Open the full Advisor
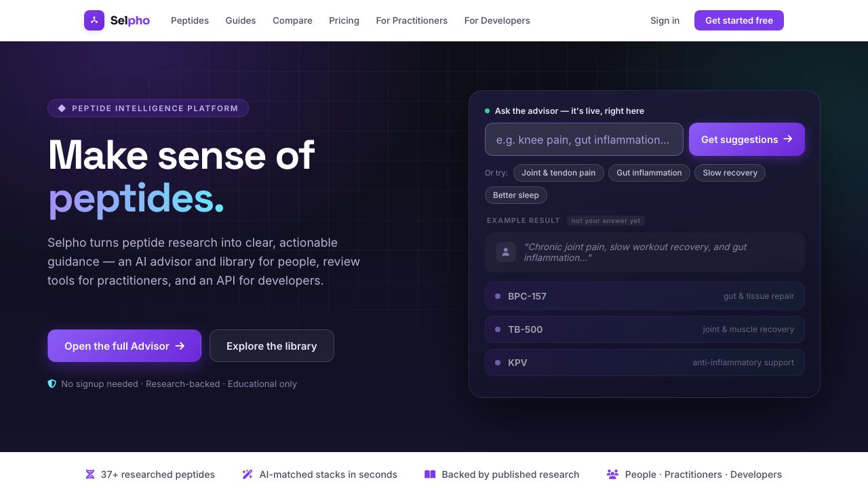This screenshot has height=488, width=868. [x=124, y=346]
